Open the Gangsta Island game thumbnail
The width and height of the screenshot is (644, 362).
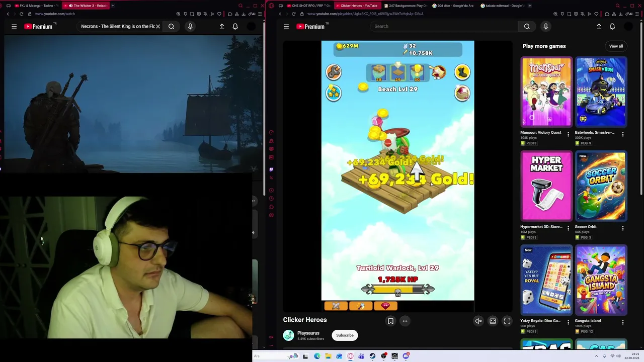(x=601, y=280)
